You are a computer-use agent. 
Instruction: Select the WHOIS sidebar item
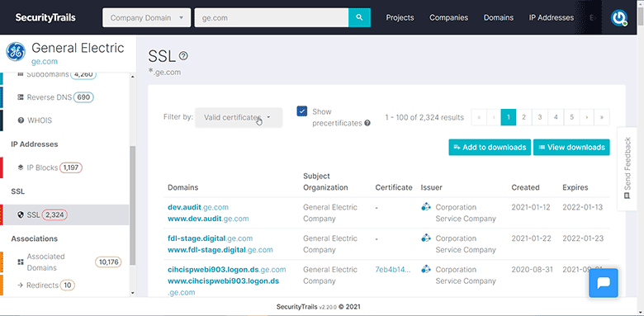[x=66, y=120]
